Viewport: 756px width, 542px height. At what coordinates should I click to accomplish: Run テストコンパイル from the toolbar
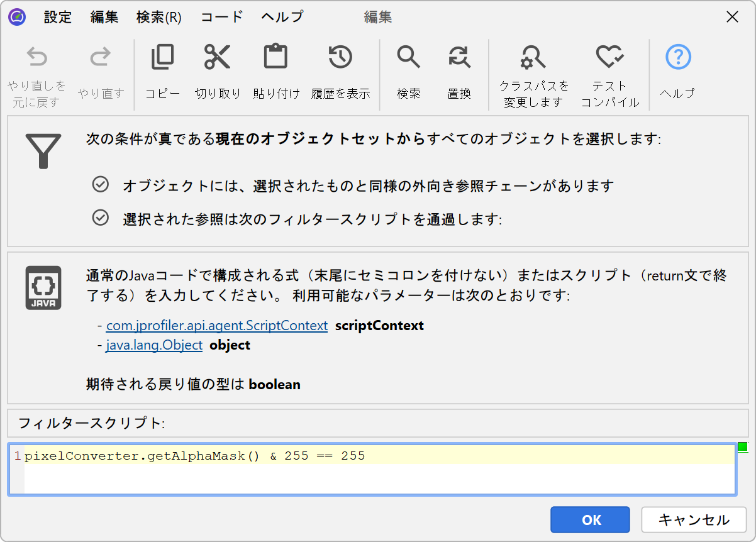point(609,58)
